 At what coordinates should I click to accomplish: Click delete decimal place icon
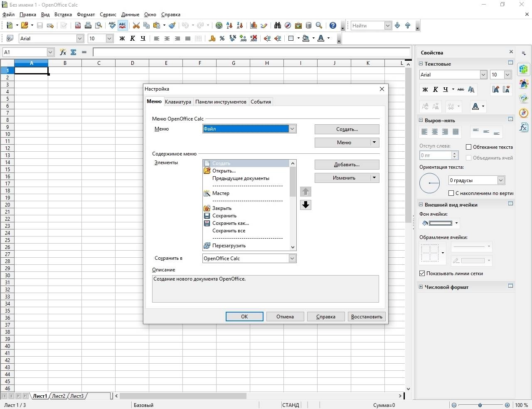[x=254, y=38]
